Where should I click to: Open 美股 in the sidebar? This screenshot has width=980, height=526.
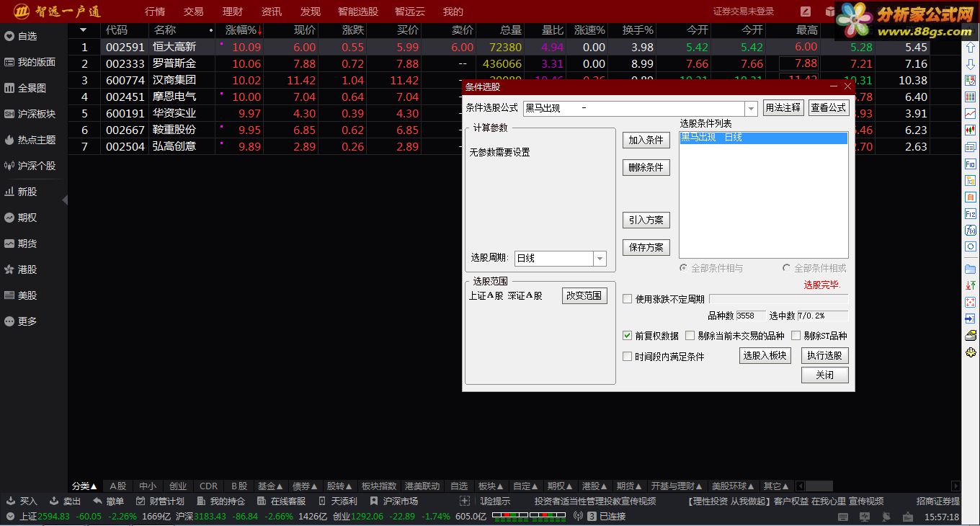pyautogui.click(x=21, y=295)
